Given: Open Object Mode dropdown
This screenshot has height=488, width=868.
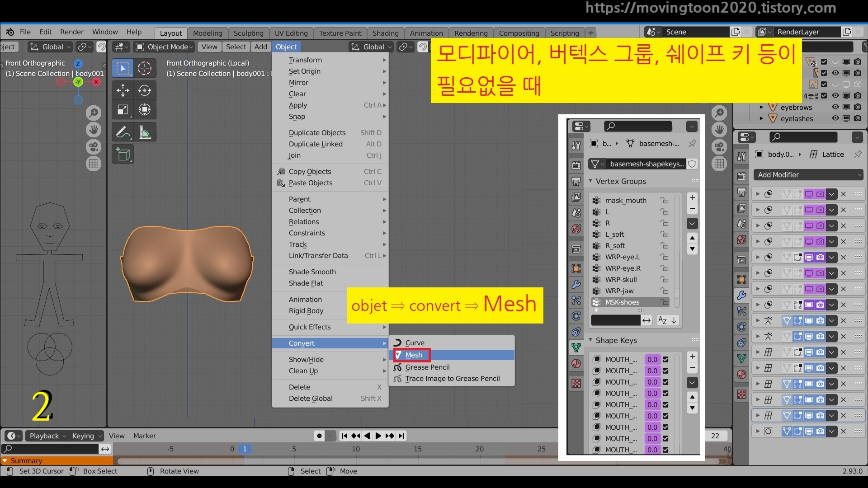Looking at the screenshot, I should pos(165,47).
